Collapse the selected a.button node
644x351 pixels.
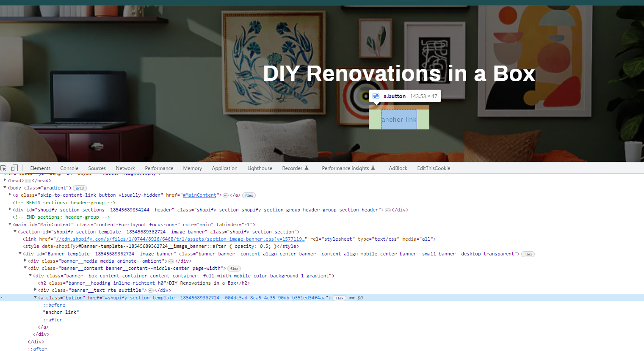click(x=35, y=297)
